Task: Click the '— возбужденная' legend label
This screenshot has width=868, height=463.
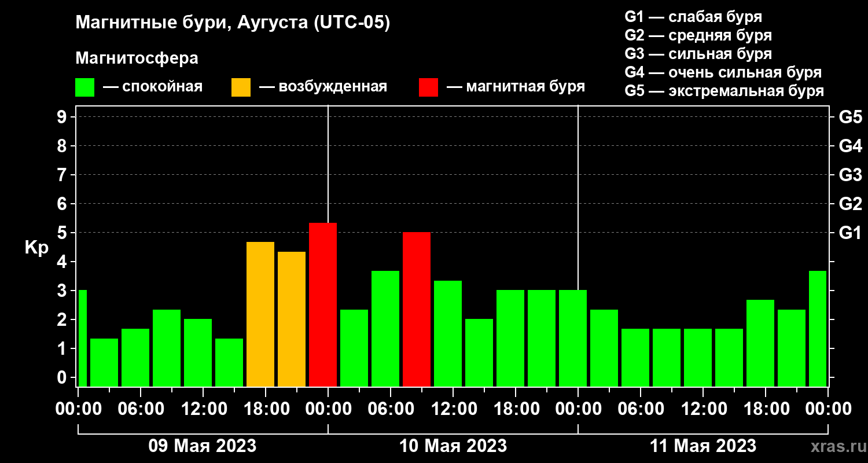Action: tap(323, 87)
